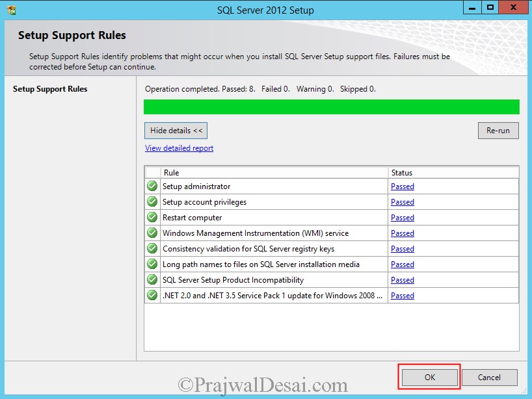Click green check icon for Restart computer
Viewport: 532px width, 399px height.
click(x=152, y=217)
